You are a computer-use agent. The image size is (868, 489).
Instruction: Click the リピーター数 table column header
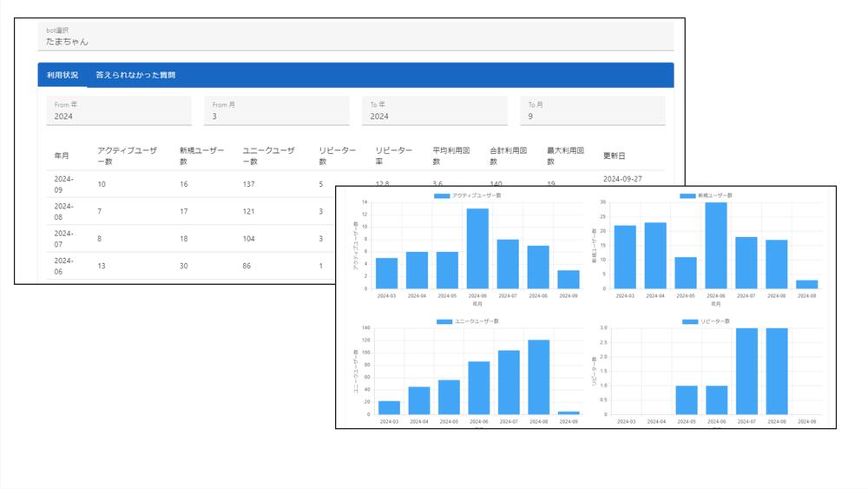[x=337, y=155]
